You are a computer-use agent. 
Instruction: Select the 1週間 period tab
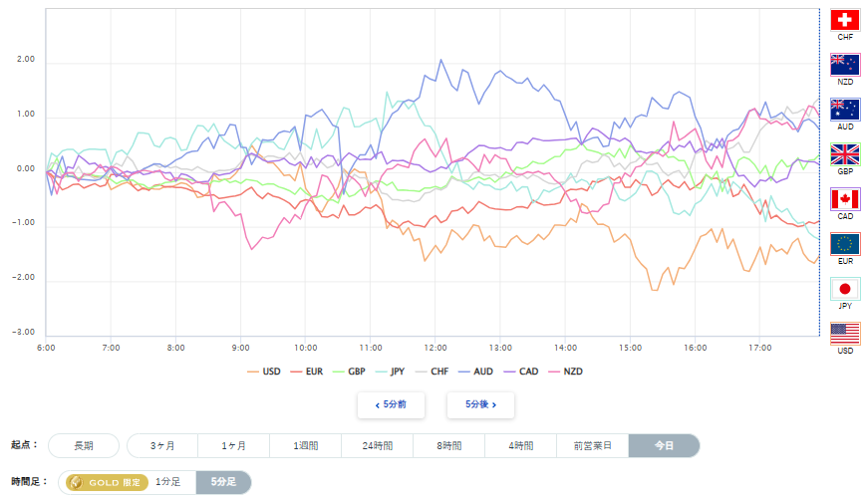(306, 445)
